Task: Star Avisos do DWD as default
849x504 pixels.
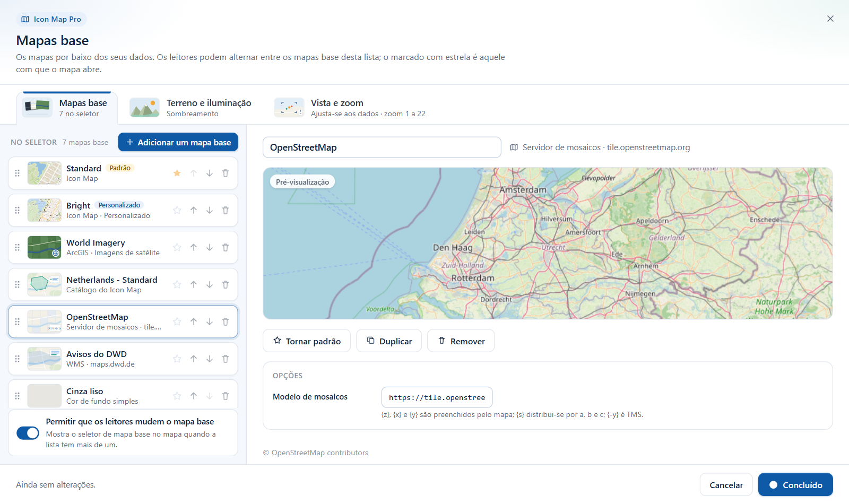Action: click(177, 359)
